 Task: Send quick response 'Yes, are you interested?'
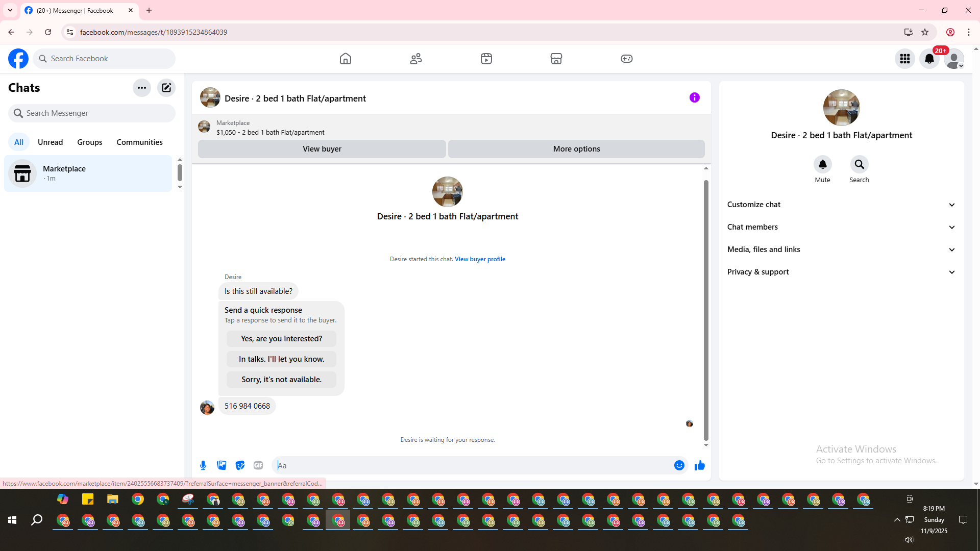pyautogui.click(x=281, y=339)
